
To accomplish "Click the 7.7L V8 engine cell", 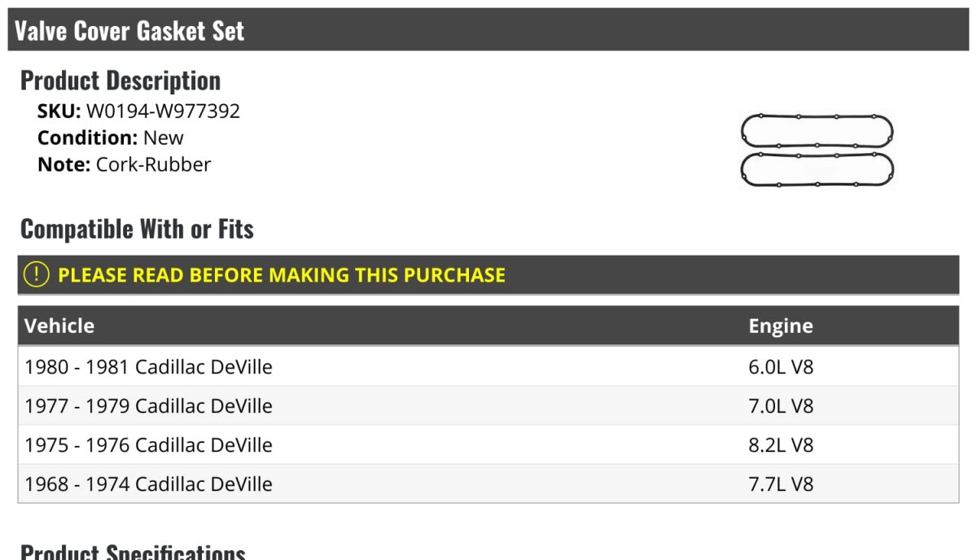I will [781, 484].
